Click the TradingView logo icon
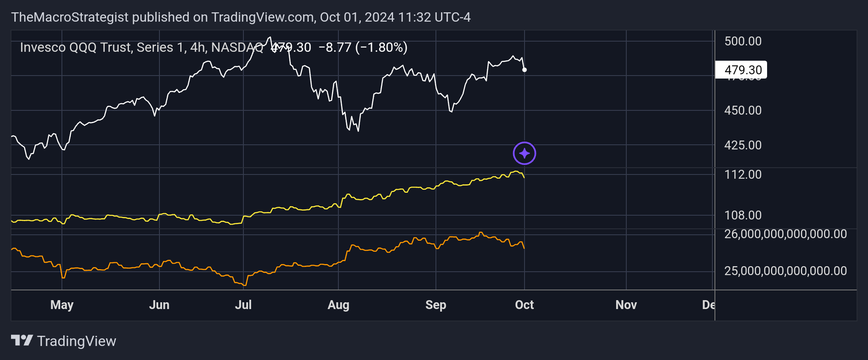Viewport: 868px width, 360px height. click(x=22, y=340)
